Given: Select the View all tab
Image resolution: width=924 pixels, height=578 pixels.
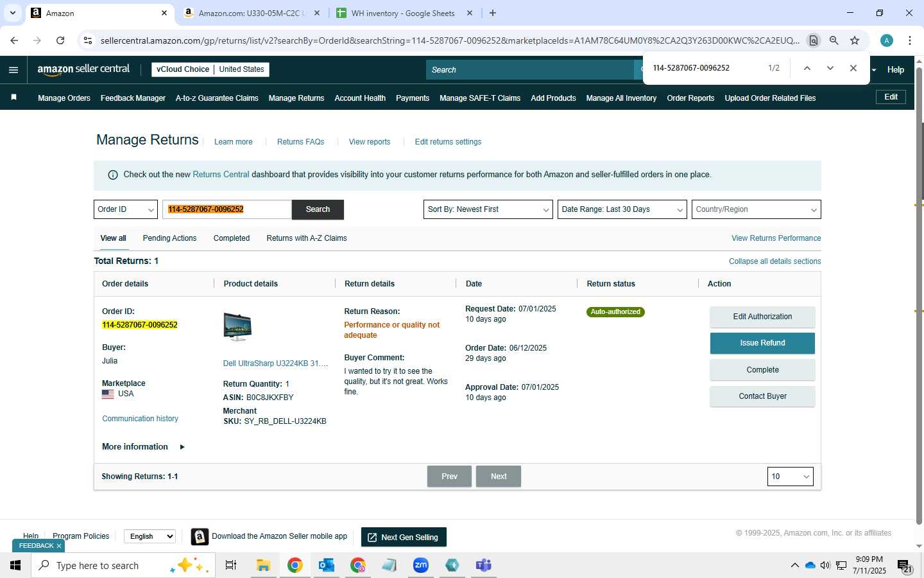Looking at the screenshot, I should (x=113, y=238).
